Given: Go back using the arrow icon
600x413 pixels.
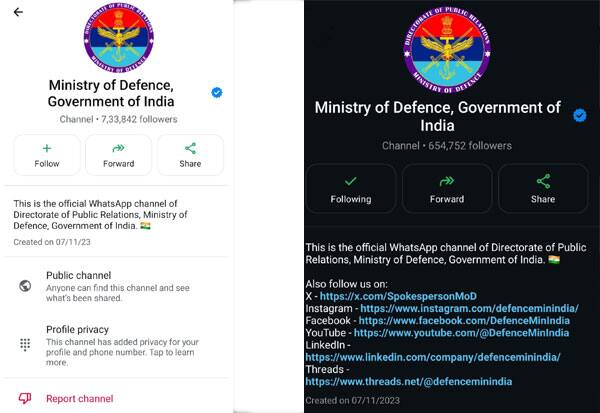Looking at the screenshot, I should click(18, 12).
